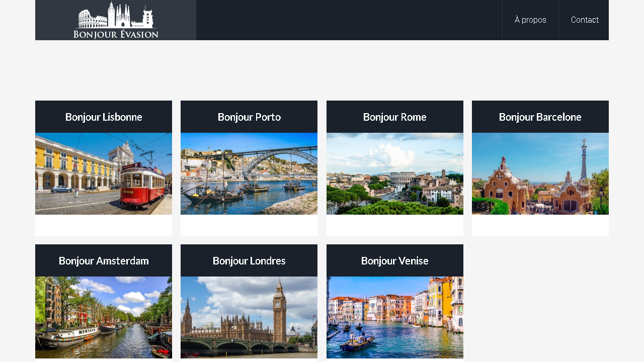Click the Porto bridge and boats photo
644x362 pixels.
click(249, 174)
